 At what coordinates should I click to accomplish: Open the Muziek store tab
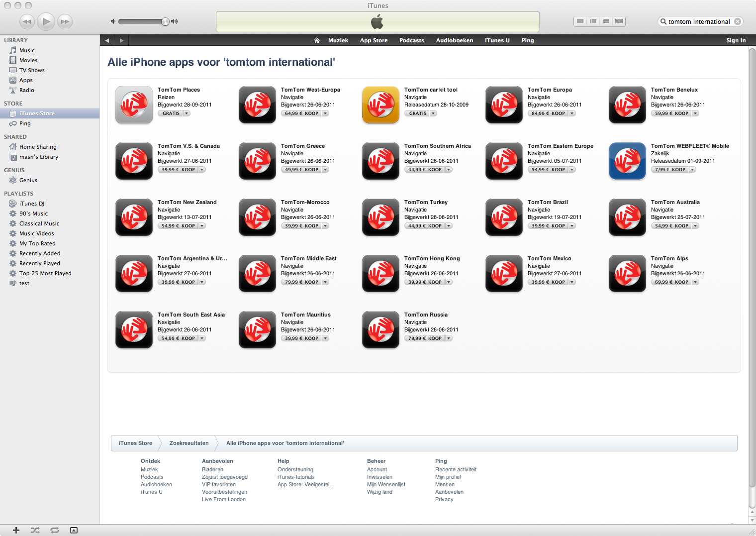point(338,40)
